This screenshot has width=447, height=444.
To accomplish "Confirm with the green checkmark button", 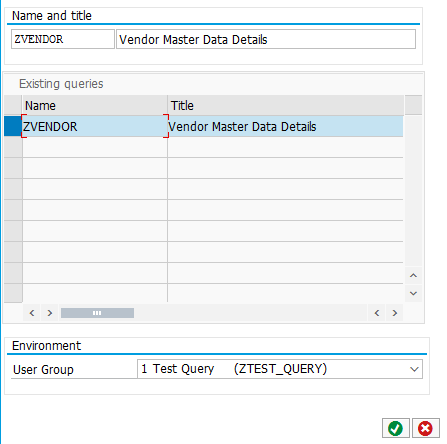I will (x=395, y=428).
